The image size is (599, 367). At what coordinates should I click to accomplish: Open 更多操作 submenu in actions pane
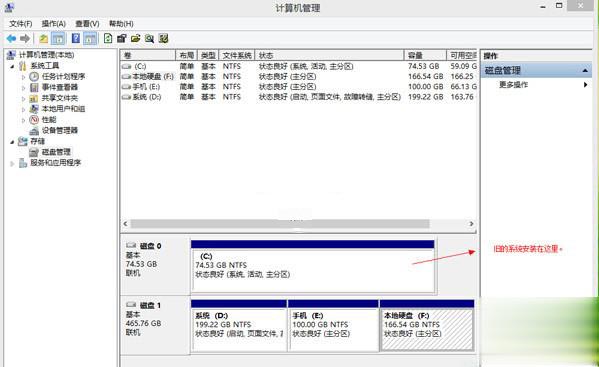point(536,85)
